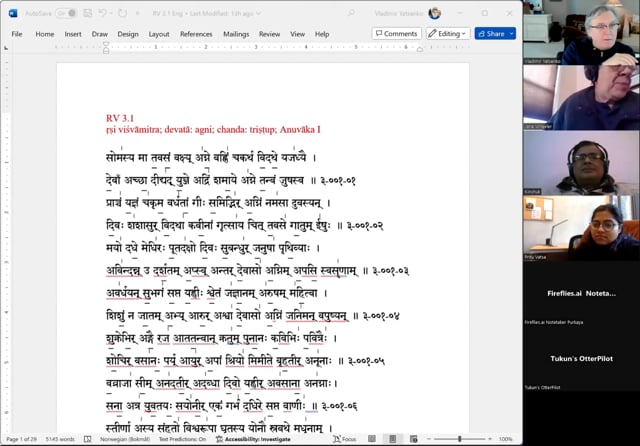Image resolution: width=640 pixels, height=446 pixels.
Task: Click the spelling proofing icon in status bar
Action: click(87, 439)
